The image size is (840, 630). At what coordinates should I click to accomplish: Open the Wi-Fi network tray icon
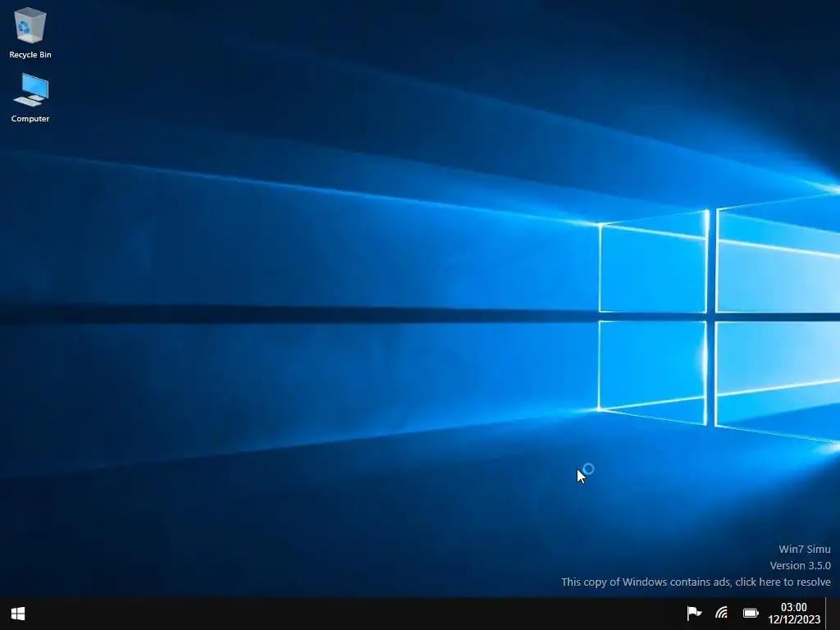coord(722,613)
